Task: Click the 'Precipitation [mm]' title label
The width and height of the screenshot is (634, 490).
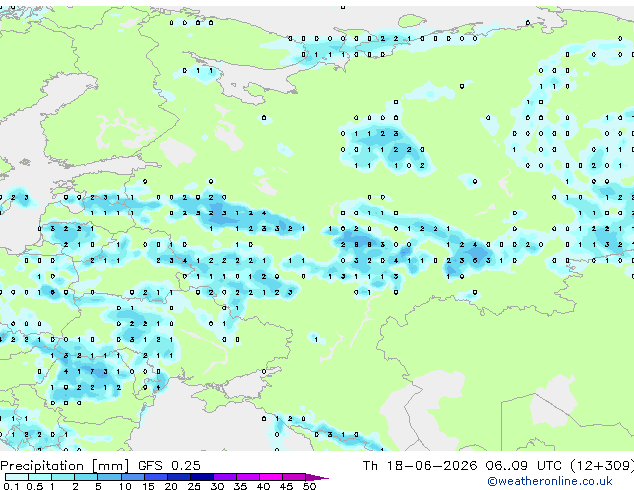Action: click(x=65, y=466)
